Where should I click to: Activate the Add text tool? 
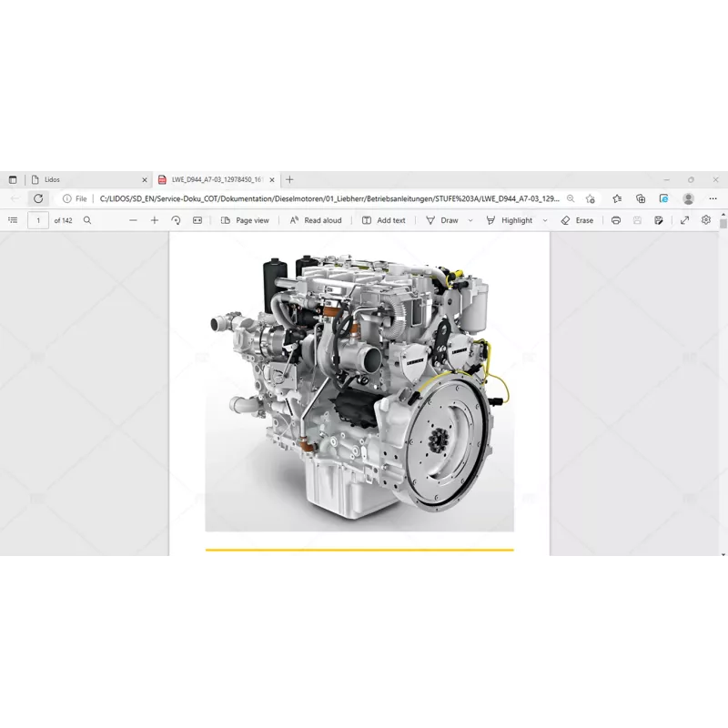(x=383, y=219)
